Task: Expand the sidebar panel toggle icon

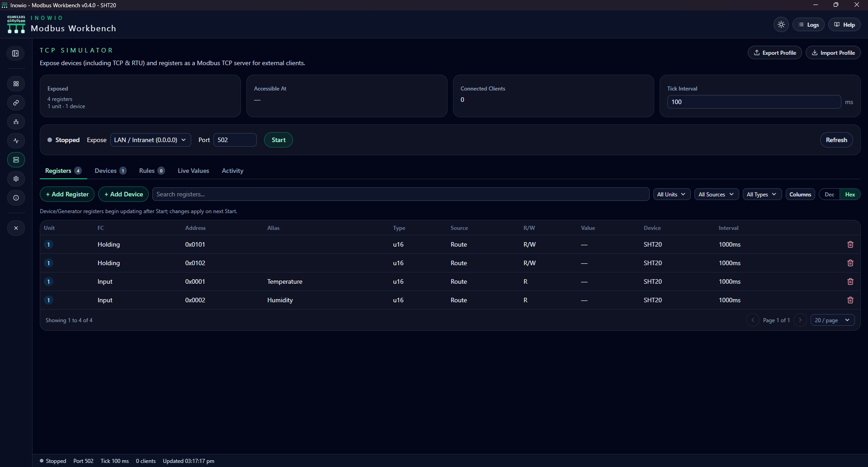Action: (x=16, y=53)
